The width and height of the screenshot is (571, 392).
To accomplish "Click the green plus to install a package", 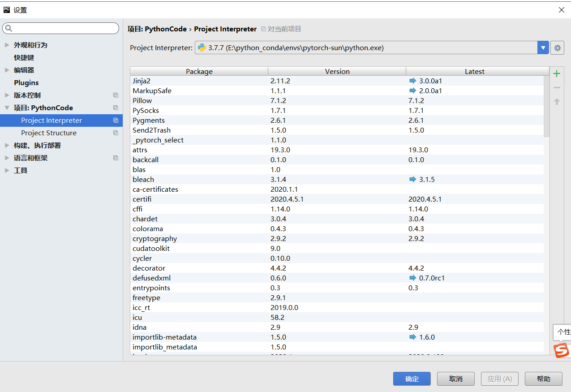I will pos(557,73).
